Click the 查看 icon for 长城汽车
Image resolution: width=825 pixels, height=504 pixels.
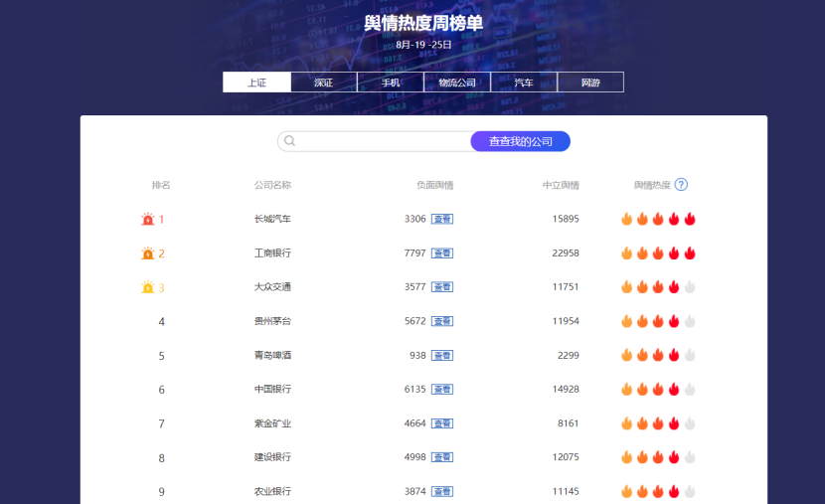click(442, 219)
